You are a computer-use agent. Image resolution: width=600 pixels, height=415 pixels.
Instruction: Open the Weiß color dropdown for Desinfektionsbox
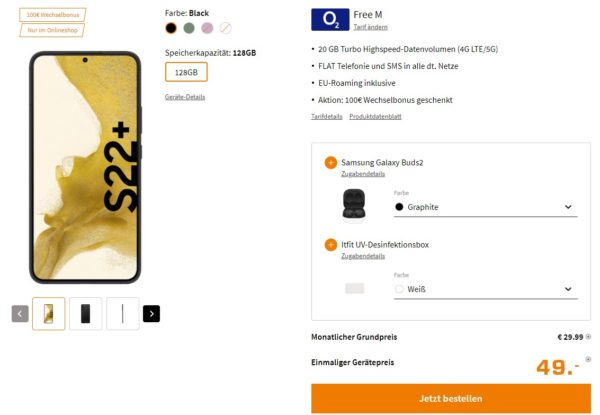coord(484,289)
